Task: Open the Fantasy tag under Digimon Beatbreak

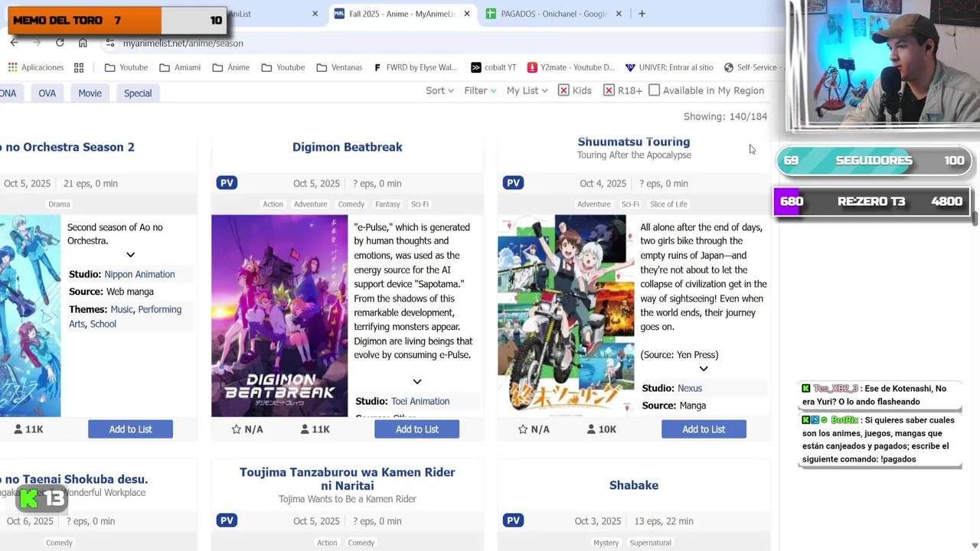Action: [387, 204]
